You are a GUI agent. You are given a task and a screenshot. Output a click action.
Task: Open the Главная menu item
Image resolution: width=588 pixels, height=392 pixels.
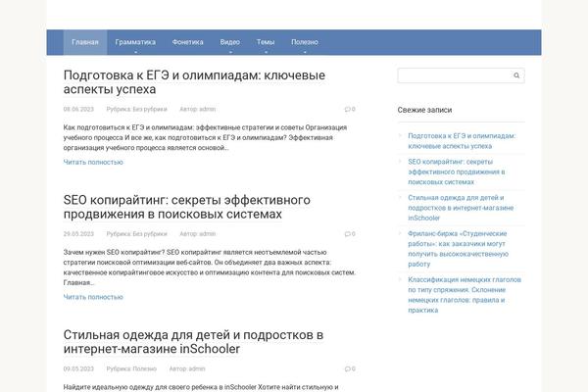coord(85,42)
